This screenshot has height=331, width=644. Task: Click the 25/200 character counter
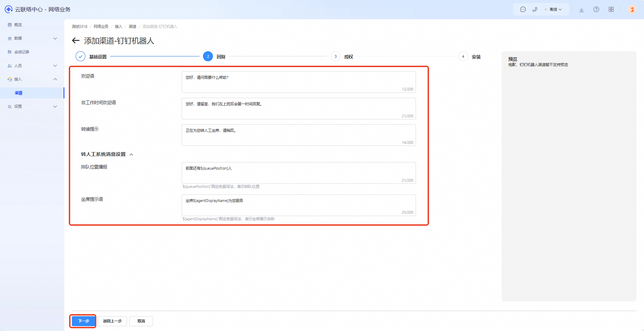click(x=408, y=212)
